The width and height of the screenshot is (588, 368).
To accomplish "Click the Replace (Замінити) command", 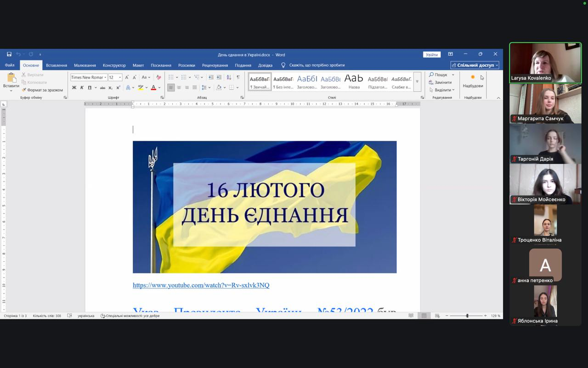I will click(x=443, y=82).
